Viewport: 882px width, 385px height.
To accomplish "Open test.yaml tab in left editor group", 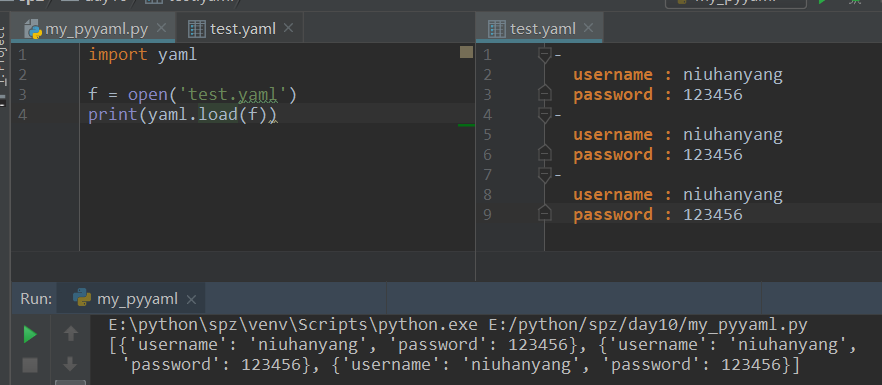I will (240, 28).
